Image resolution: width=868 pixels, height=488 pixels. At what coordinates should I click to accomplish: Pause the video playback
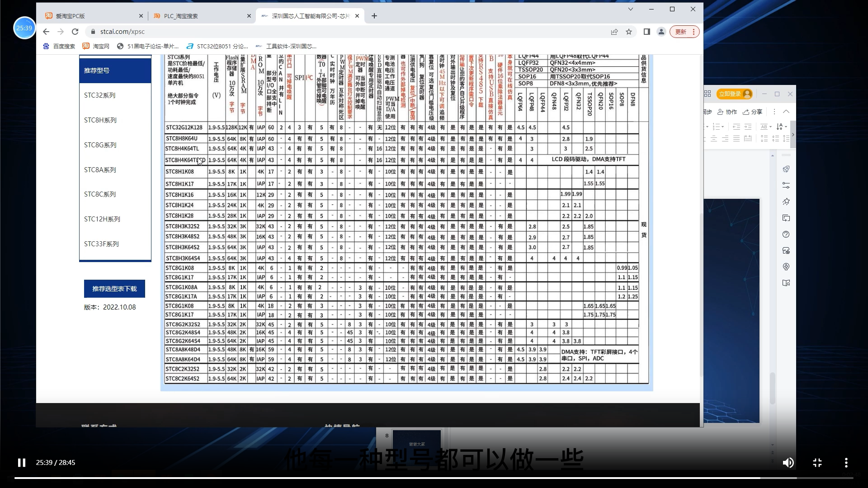coord(21,463)
